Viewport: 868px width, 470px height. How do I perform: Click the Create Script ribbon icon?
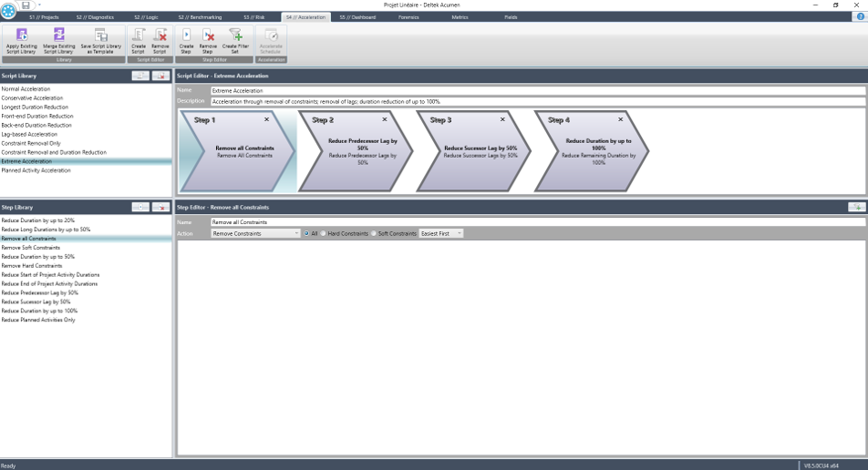[139, 41]
